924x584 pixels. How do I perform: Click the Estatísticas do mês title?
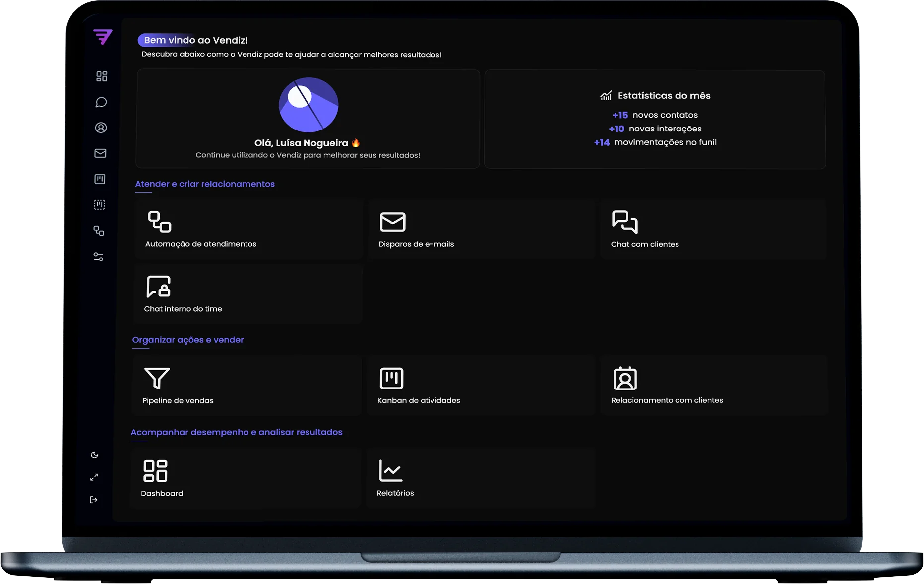[x=664, y=95]
